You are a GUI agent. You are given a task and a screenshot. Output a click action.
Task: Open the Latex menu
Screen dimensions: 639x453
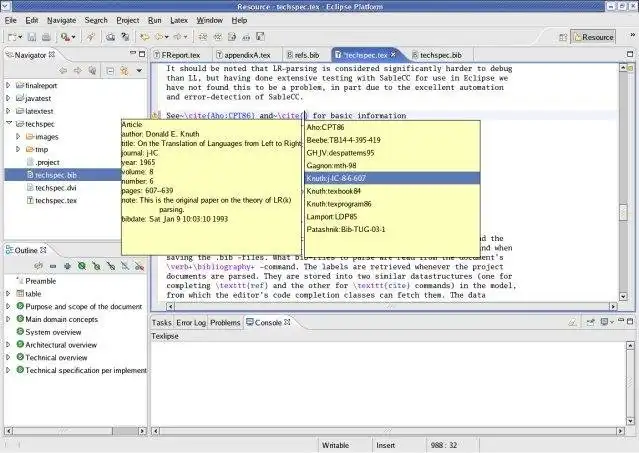(179, 20)
